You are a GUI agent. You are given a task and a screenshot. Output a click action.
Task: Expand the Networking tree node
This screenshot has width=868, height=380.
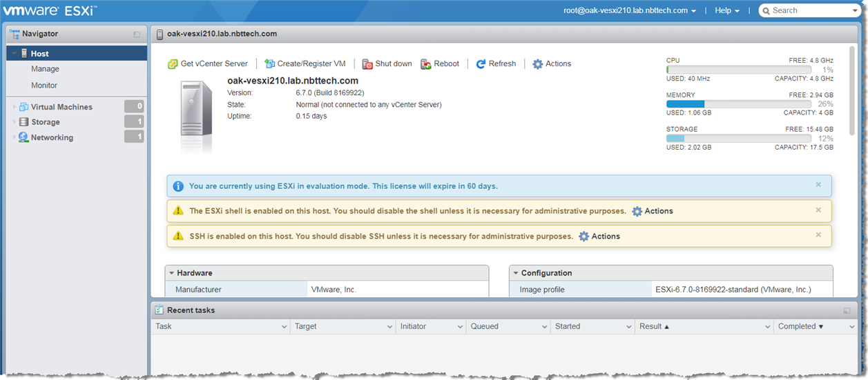coord(15,137)
